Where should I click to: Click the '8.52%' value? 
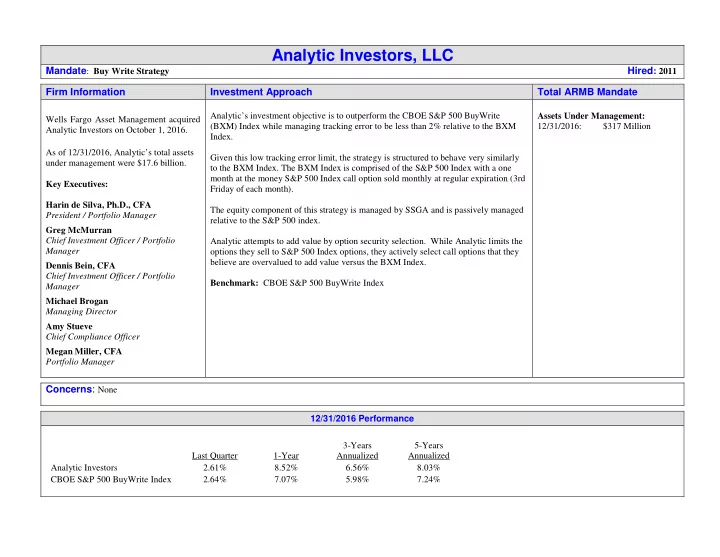click(x=286, y=467)
